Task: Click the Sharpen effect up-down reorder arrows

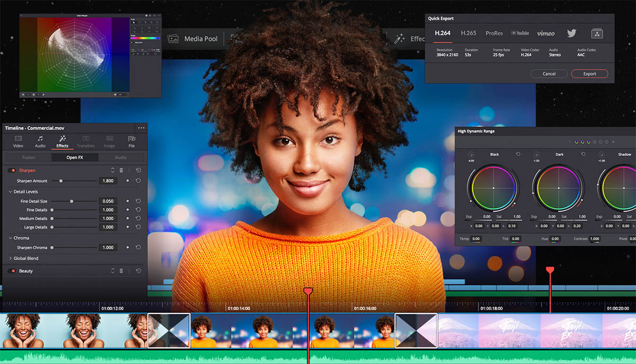Action: pos(112,170)
